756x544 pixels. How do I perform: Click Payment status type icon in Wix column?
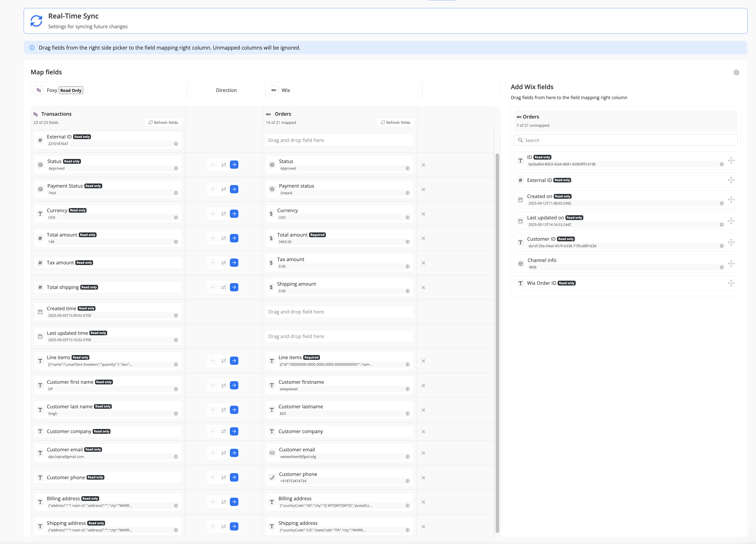click(x=272, y=189)
